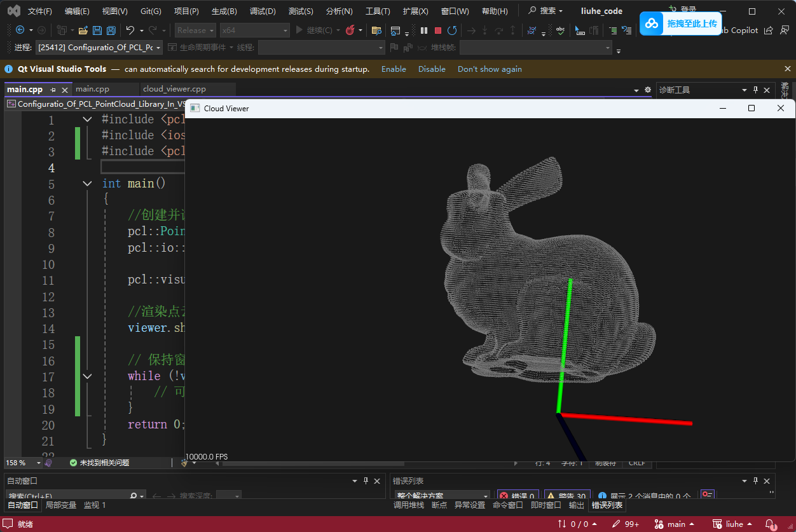This screenshot has width=796, height=532.
Task: Toggle the warnings filter showing 30
Action: tap(566, 496)
